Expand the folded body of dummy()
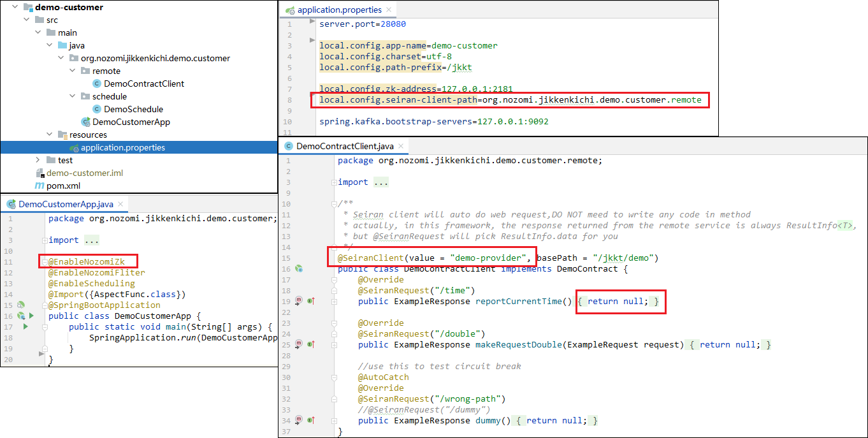Screen dimensions: 868x438 556,420
